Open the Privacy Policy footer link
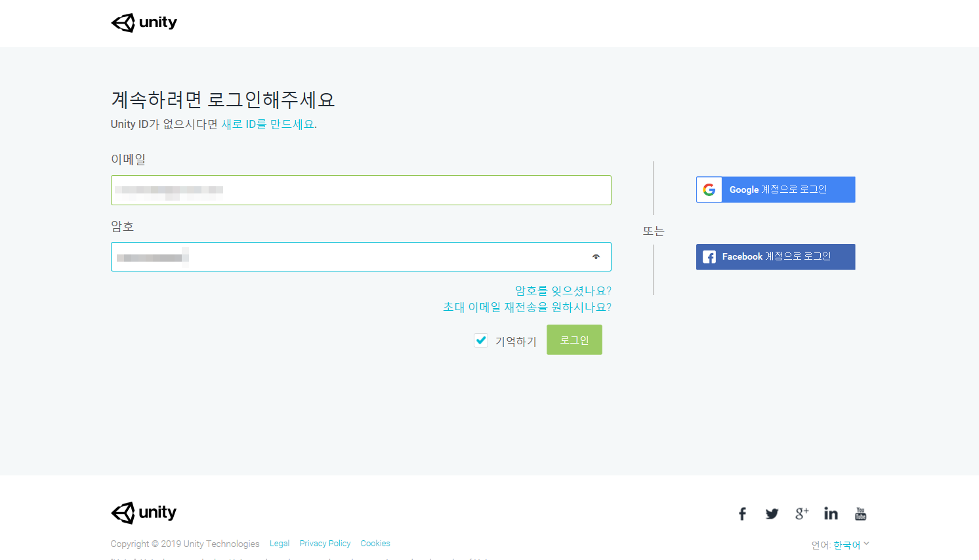The width and height of the screenshot is (979, 560). (325, 544)
